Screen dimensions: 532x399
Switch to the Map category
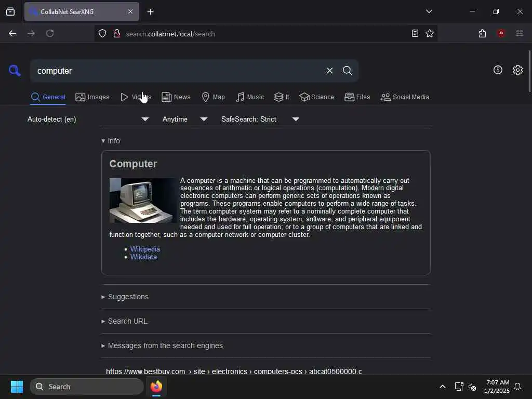[x=213, y=97]
